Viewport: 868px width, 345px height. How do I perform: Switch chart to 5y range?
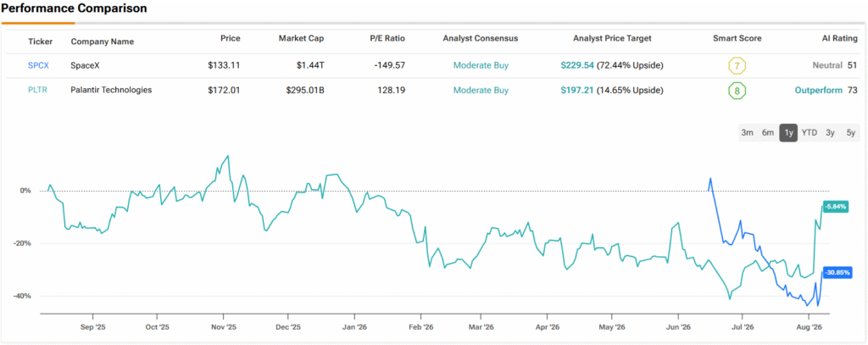[851, 133]
